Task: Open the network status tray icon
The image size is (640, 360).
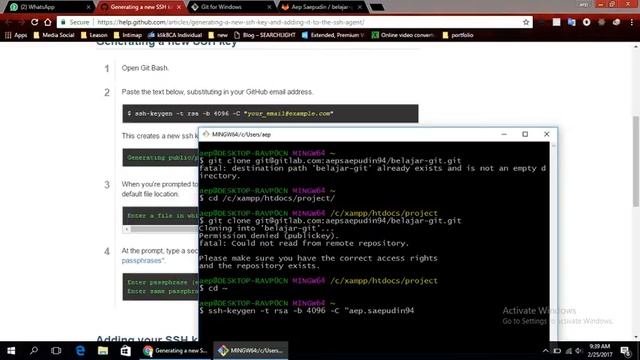Action: (x=569, y=351)
